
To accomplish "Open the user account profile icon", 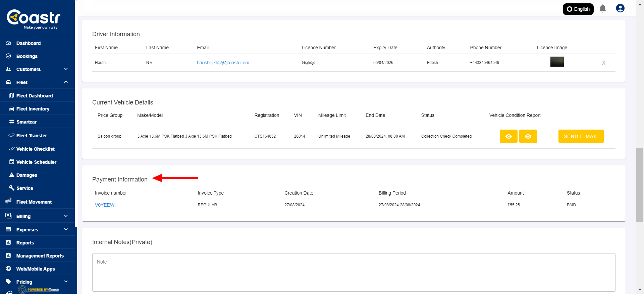I will [620, 8].
